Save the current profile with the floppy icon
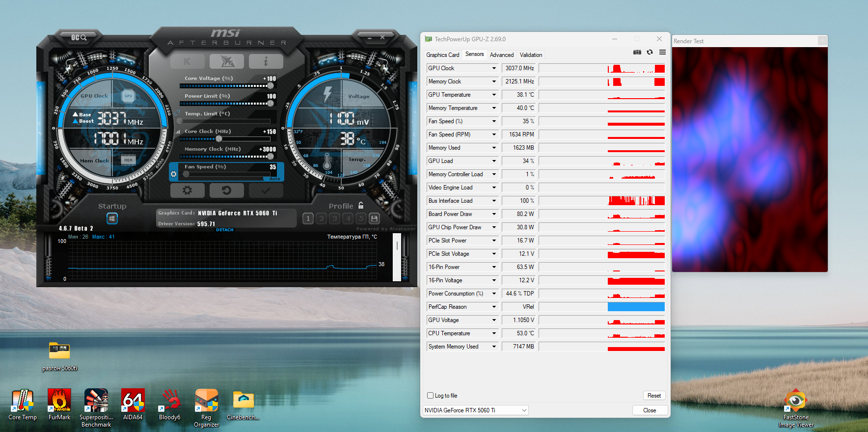 pyautogui.click(x=374, y=218)
